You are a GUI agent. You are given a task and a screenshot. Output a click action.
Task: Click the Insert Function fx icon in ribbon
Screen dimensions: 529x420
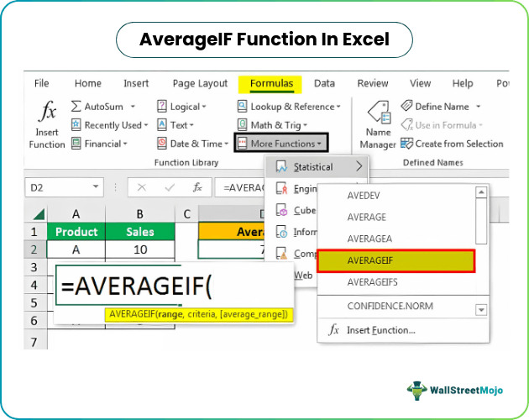pyautogui.click(x=47, y=111)
